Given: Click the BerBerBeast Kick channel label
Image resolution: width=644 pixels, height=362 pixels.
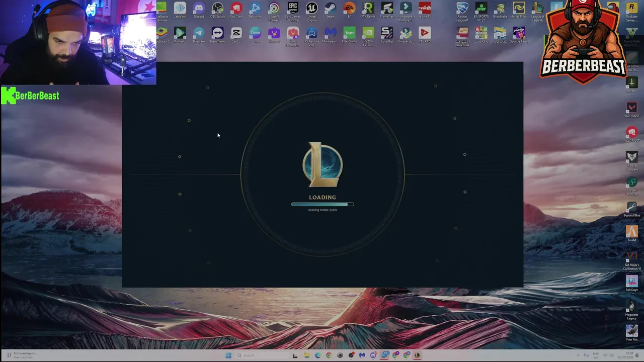Looking at the screenshot, I should (30, 96).
